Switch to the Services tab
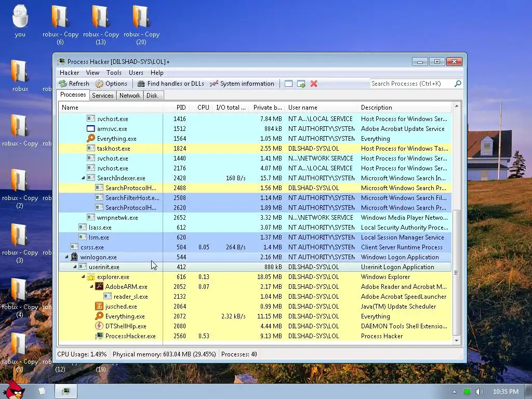This screenshot has height=399, width=532. 102,96
